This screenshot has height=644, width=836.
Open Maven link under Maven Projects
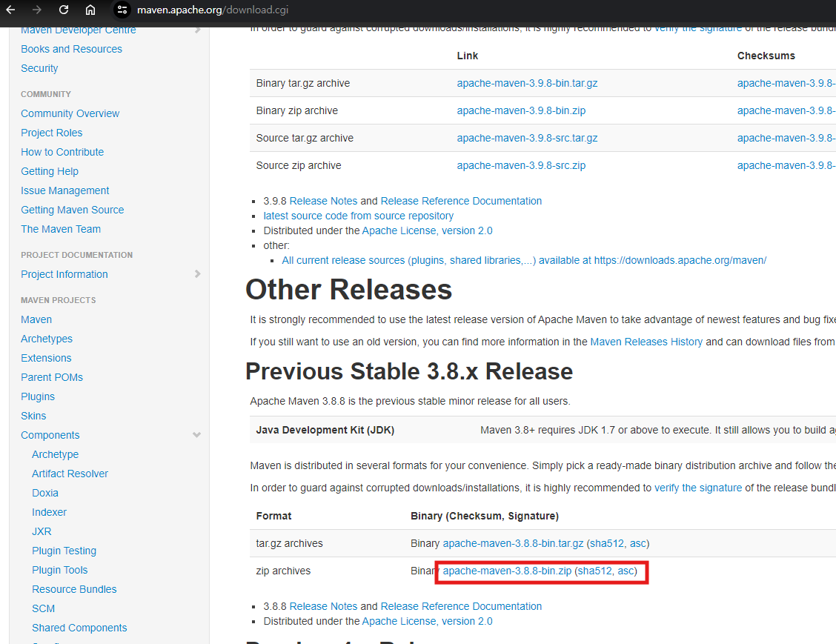36,319
